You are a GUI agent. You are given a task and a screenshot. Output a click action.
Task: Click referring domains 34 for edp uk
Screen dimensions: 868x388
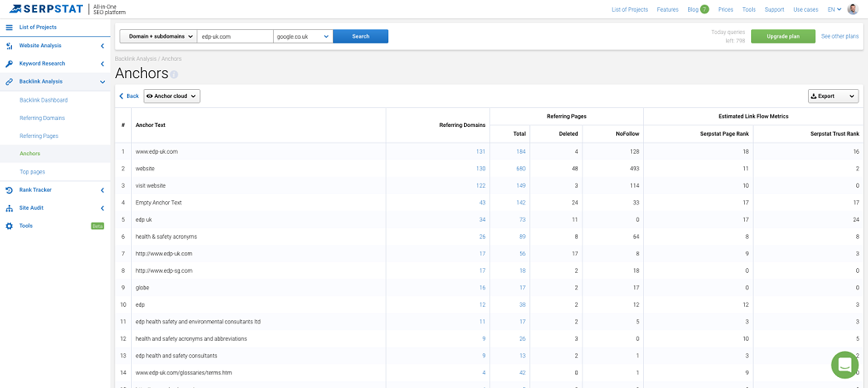click(482, 220)
